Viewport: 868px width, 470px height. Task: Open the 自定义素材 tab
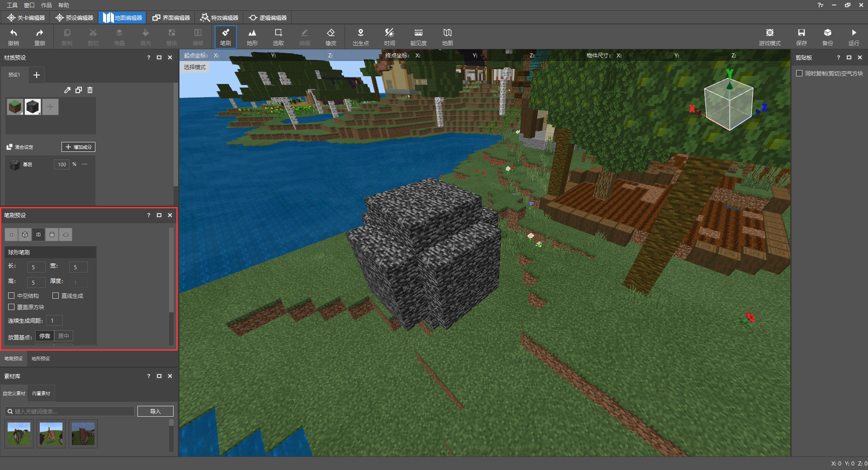(x=14, y=393)
